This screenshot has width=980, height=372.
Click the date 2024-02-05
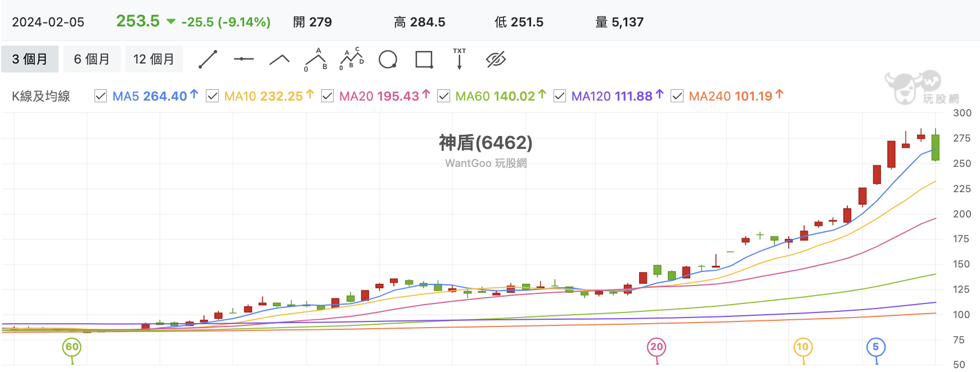click(48, 22)
